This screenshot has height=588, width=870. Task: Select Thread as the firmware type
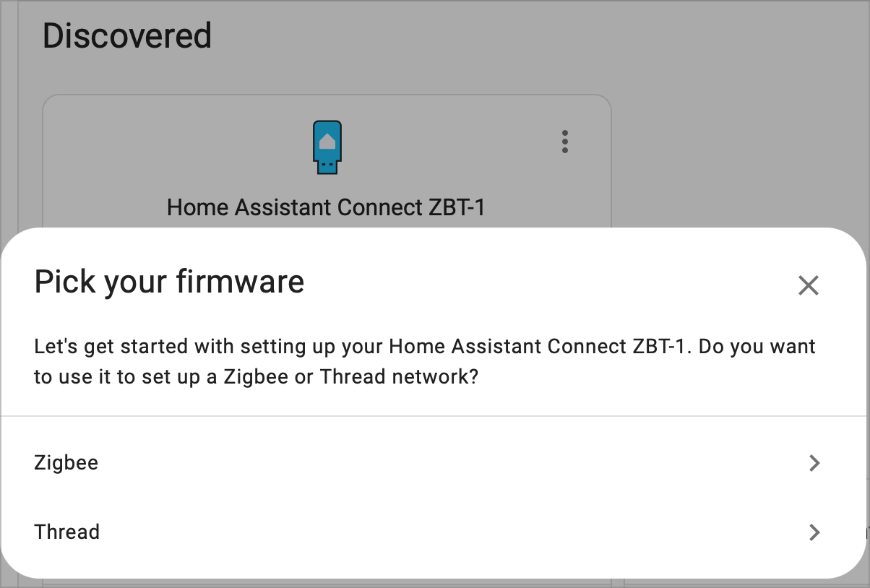pyautogui.click(x=66, y=532)
